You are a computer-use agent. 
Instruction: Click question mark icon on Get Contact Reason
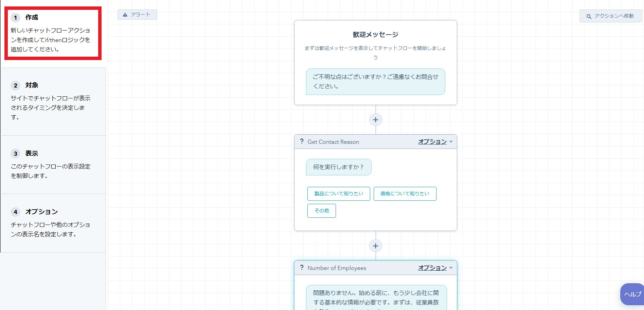pos(302,141)
